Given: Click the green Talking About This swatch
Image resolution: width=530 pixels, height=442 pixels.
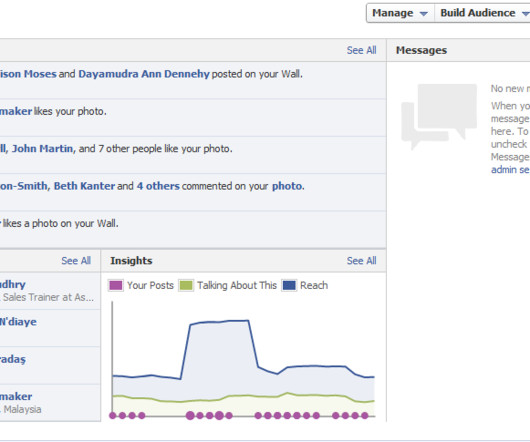Looking at the screenshot, I should (186, 286).
